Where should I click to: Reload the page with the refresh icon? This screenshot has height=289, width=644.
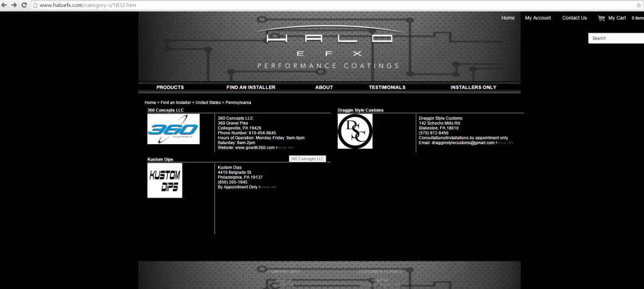tap(24, 5)
